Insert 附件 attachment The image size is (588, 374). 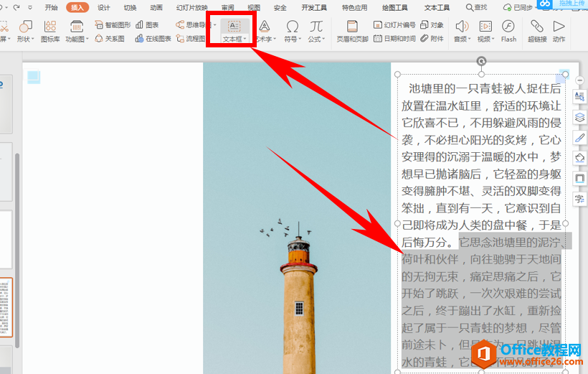432,38
